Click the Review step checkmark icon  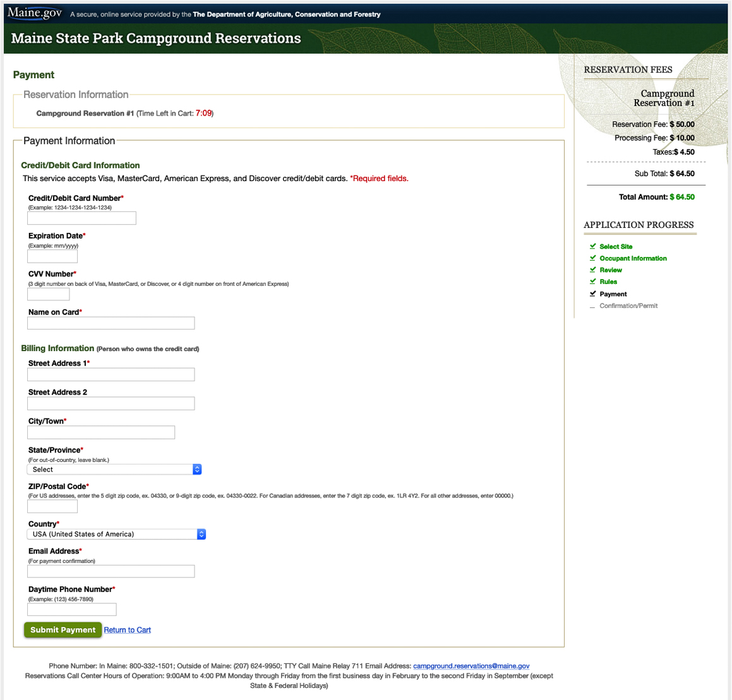pyautogui.click(x=592, y=270)
